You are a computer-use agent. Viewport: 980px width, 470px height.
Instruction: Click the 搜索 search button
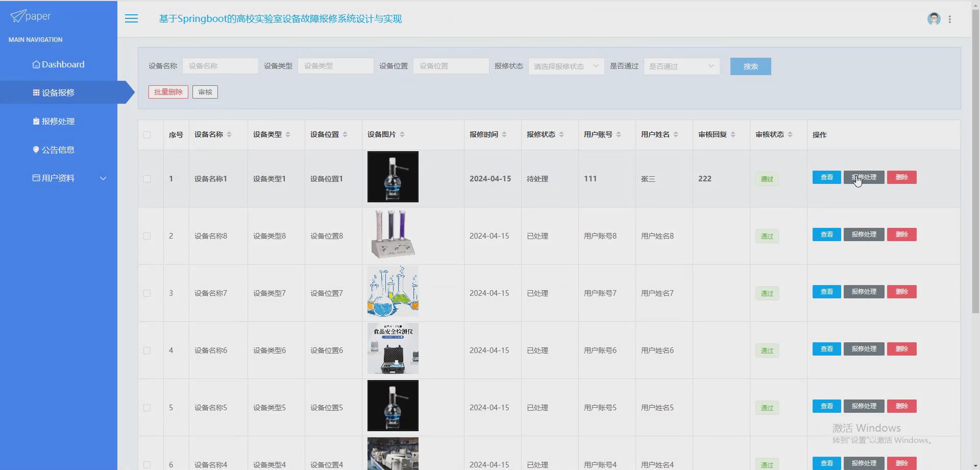pyautogui.click(x=750, y=66)
